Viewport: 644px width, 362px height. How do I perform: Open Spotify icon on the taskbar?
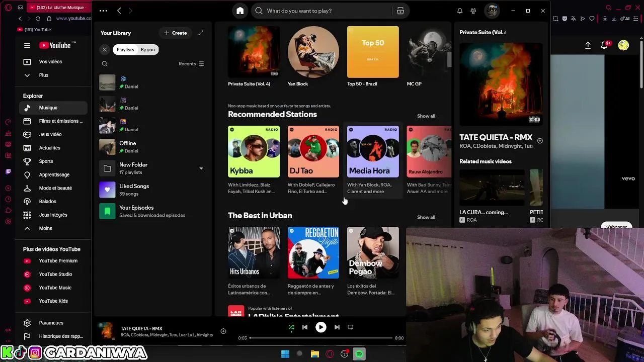tap(359, 354)
